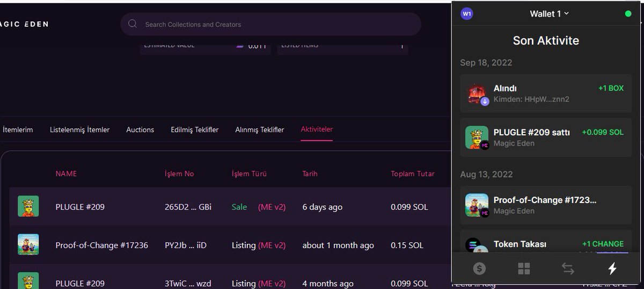Open transaction 3TwiC ... wzd
Viewport: 644px width, 289px height.
pos(188,283)
